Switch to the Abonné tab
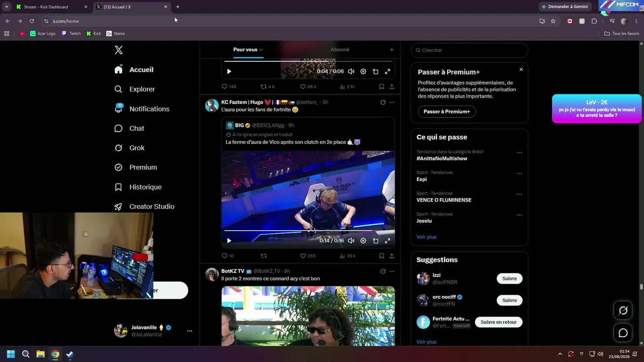This screenshot has height=362, width=644. [340, 50]
